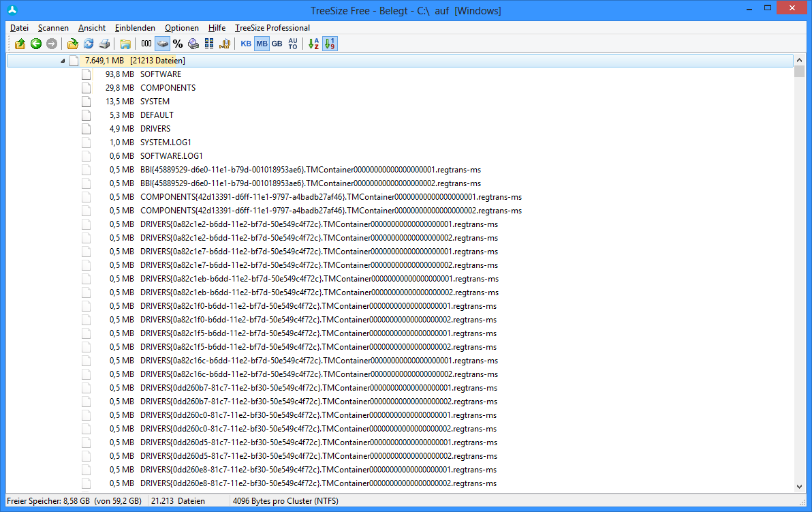Sort entries by name A-Z
This screenshot has height=512, width=812.
coord(314,44)
